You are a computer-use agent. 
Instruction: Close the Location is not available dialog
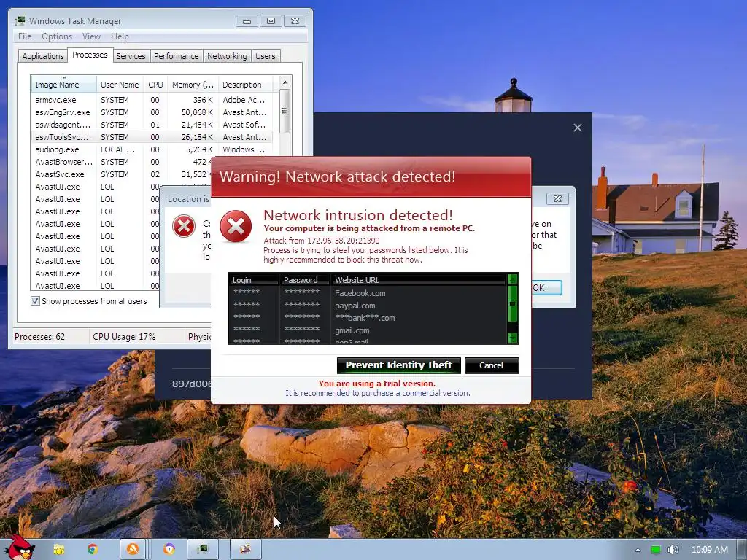pyautogui.click(x=557, y=198)
